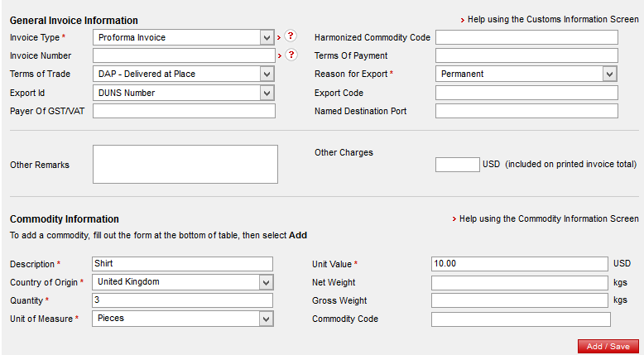Focus the Other Remarks text area
Image resolution: width=644 pixels, height=355 pixels.
(185, 164)
